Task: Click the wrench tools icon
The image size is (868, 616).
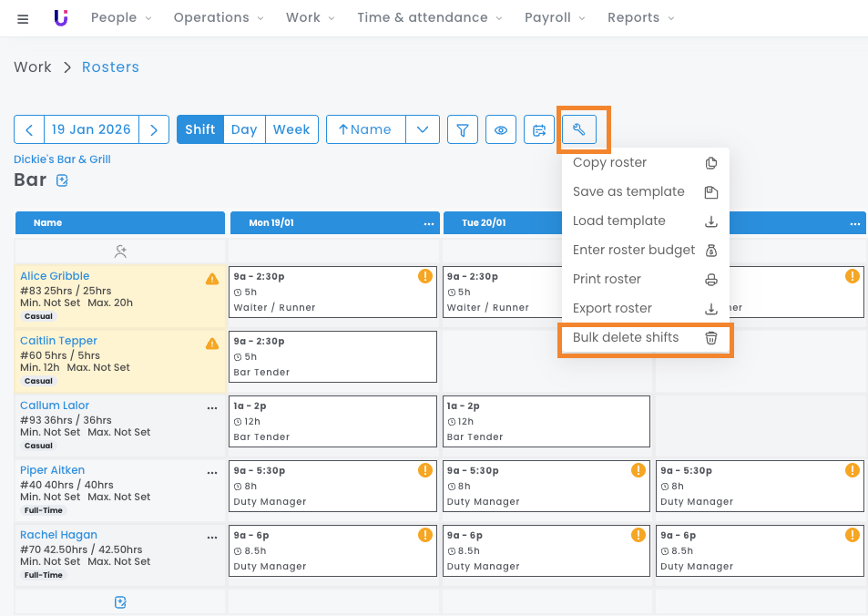Action: 578,129
